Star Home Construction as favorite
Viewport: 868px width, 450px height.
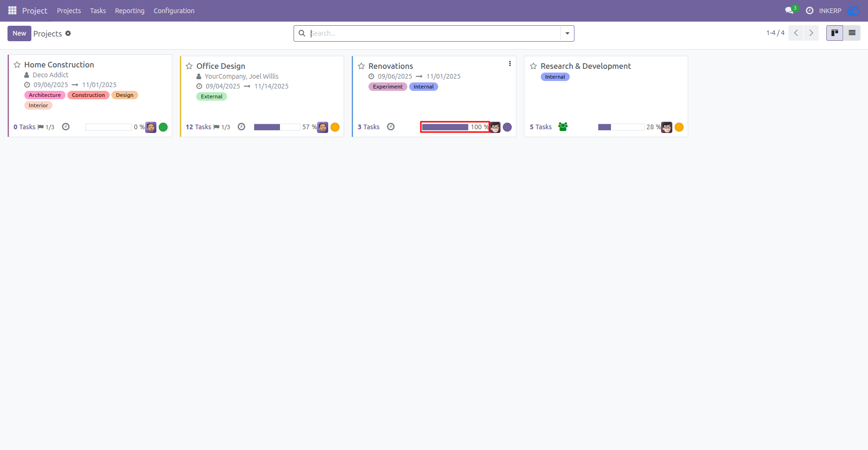tap(17, 65)
